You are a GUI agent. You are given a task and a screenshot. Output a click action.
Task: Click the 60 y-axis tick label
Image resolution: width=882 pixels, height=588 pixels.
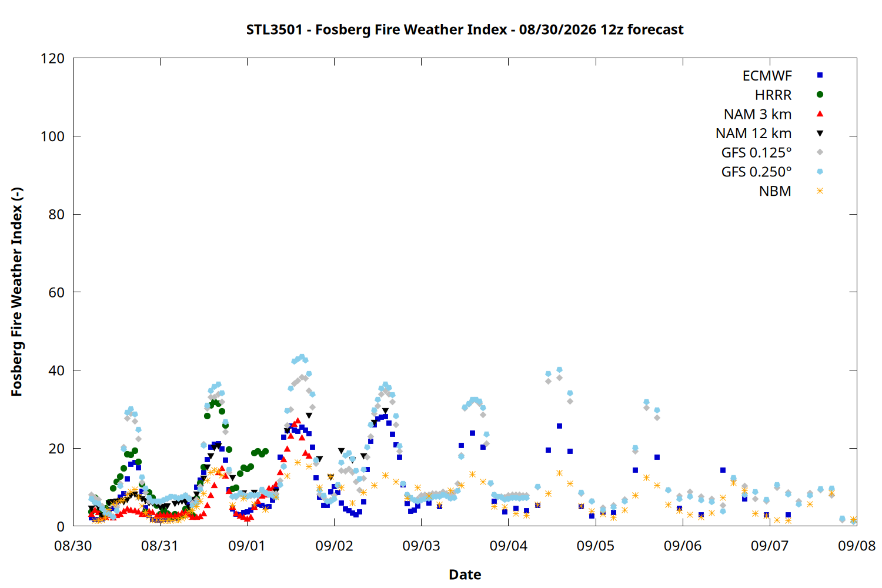tap(56, 292)
